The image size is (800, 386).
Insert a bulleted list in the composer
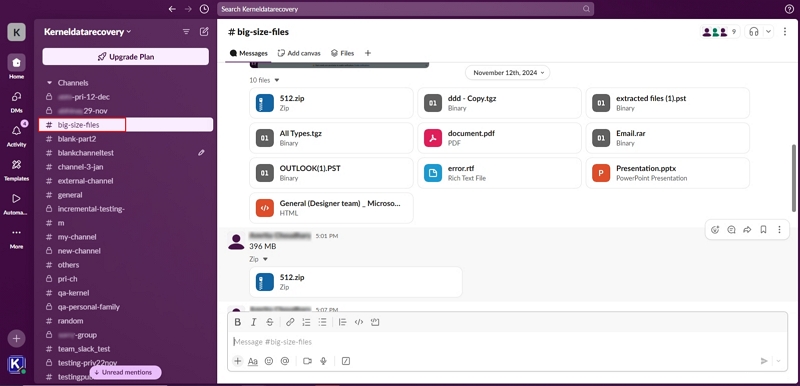tap(322, 322)
